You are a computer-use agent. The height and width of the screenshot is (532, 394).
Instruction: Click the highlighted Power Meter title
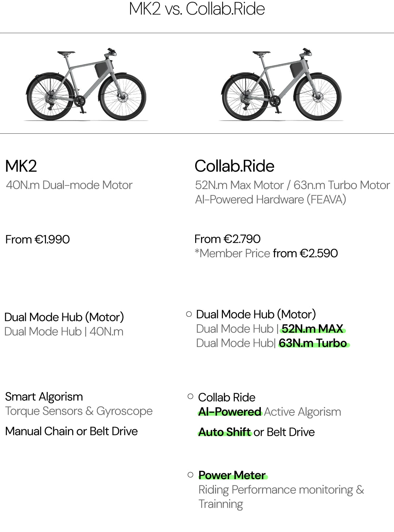click(x=232, y=475)
